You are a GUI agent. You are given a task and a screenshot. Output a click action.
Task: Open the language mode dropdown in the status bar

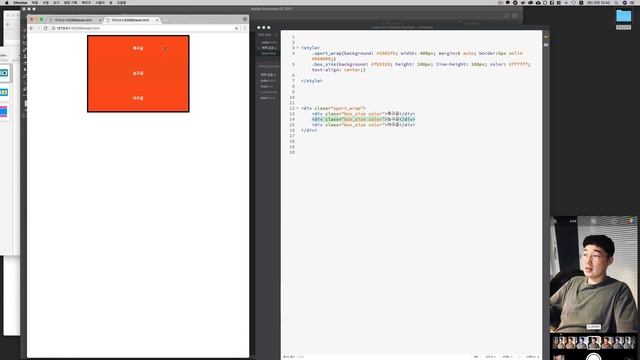click(x=507, y=357)
